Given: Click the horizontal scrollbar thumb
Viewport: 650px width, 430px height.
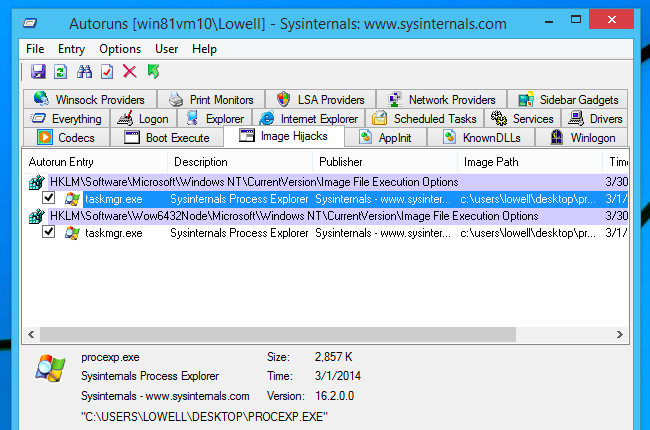Looking at the screenshot, I should click(x=278, y=334).
